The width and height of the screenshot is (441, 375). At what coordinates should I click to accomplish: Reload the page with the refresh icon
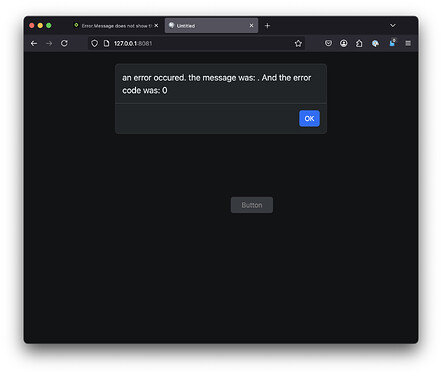(64, 43)
